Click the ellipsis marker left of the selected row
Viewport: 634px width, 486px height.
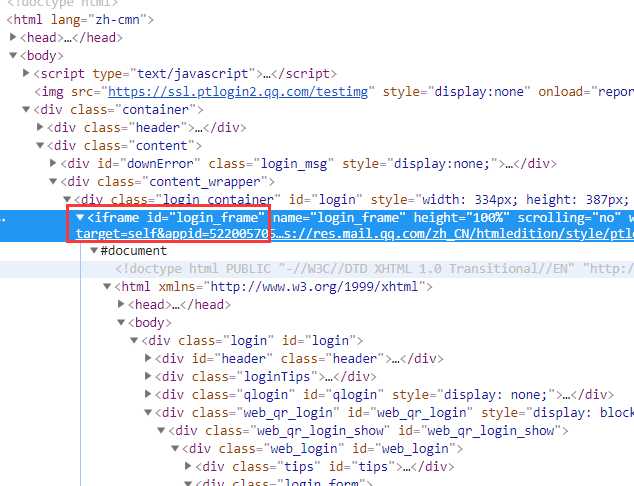(3, 222)
